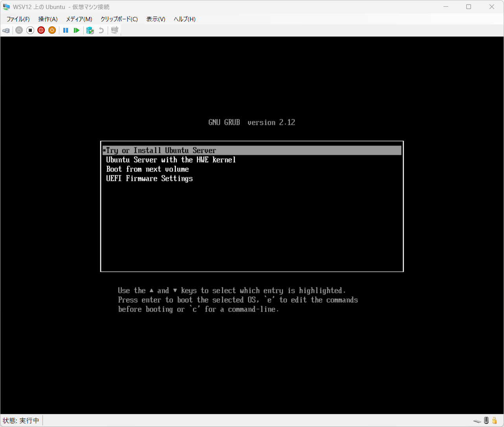The image size is (504, 427).
Task: Close the VM connection window
Action: click(492, 7)
